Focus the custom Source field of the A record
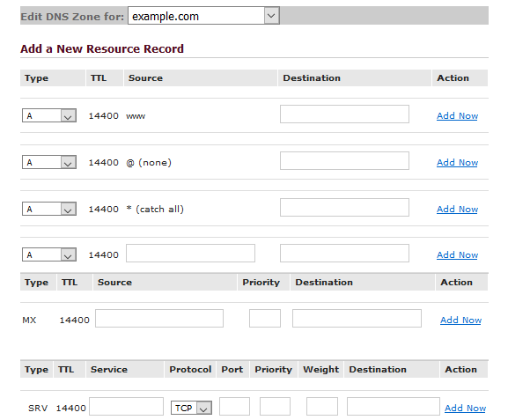The width and height of the screenshot is (508, 420). click(x=190, y=253)
